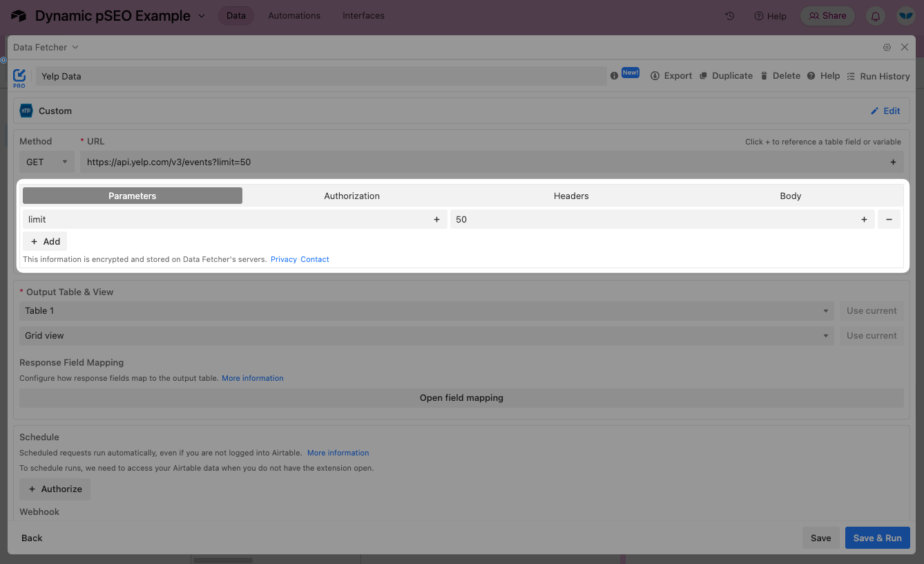Click the Data Fetcher PRO logo
924x564 pixels.
tap(19, 77)
